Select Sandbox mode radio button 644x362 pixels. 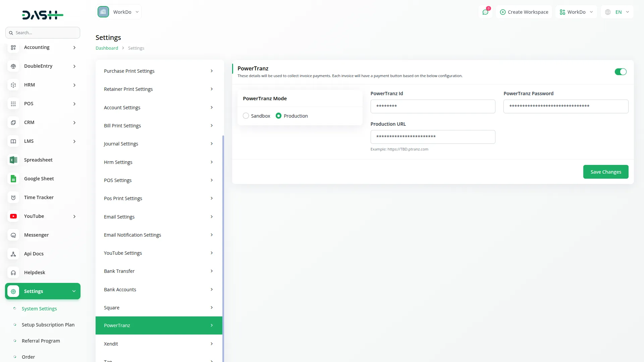pyautogui.click(x=246, y=116)
